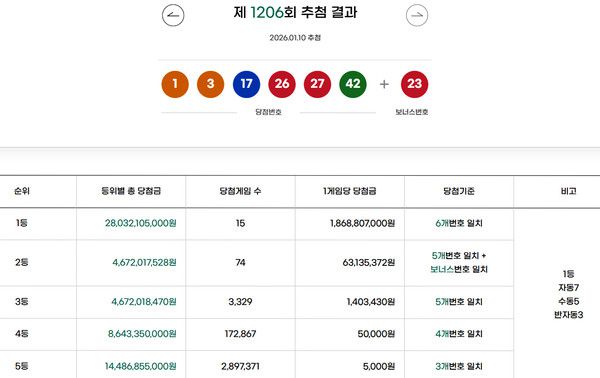
Task: Click total prize 4,672,018,470원
Action: point(144,301)
